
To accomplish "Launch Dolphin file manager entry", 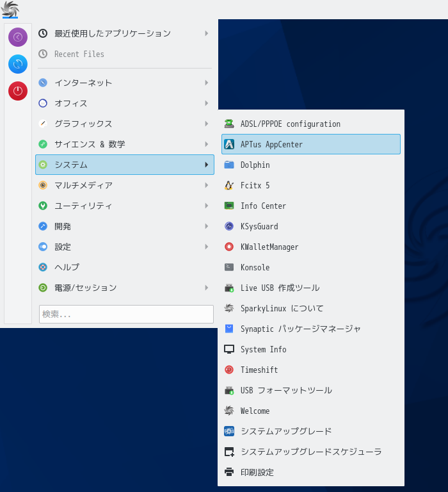I will (x=311, y=165).
